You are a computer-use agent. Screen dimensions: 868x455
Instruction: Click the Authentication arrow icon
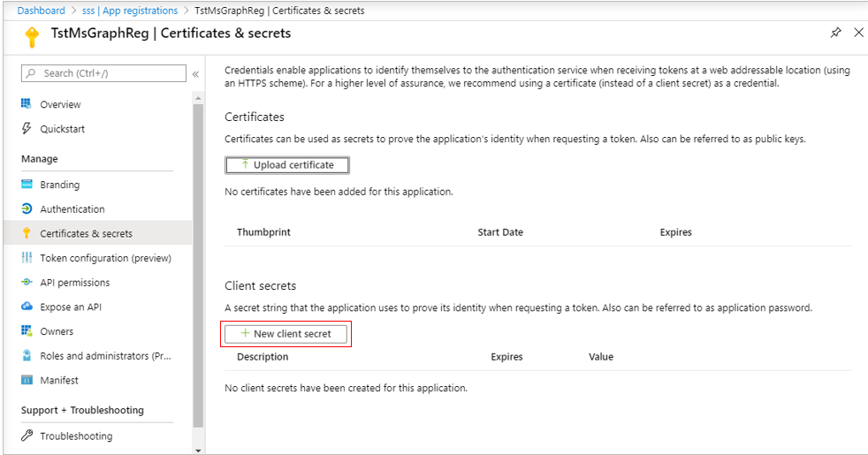click(x=27, y=209)
